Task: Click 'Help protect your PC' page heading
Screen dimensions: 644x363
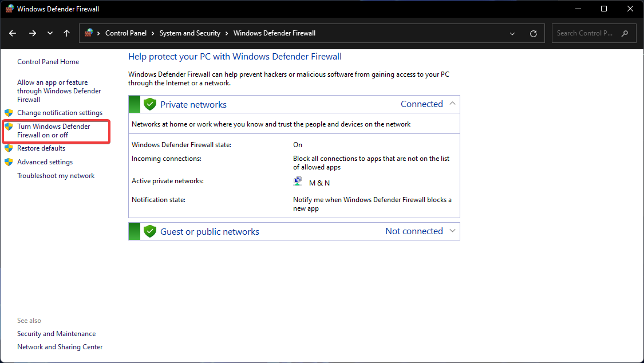Action: point(235,57)
